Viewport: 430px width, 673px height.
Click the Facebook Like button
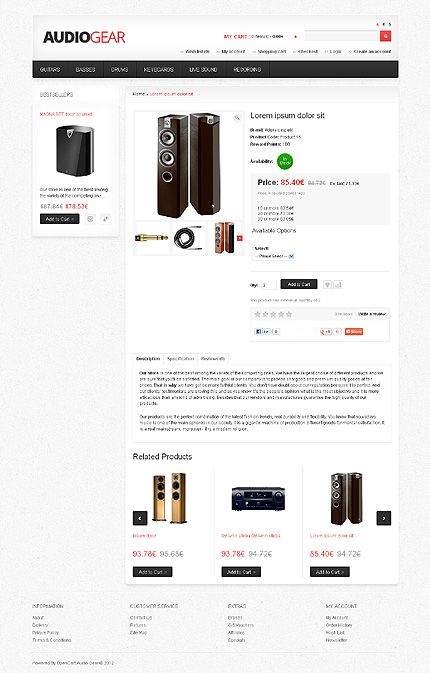click(x=262, y=331)
